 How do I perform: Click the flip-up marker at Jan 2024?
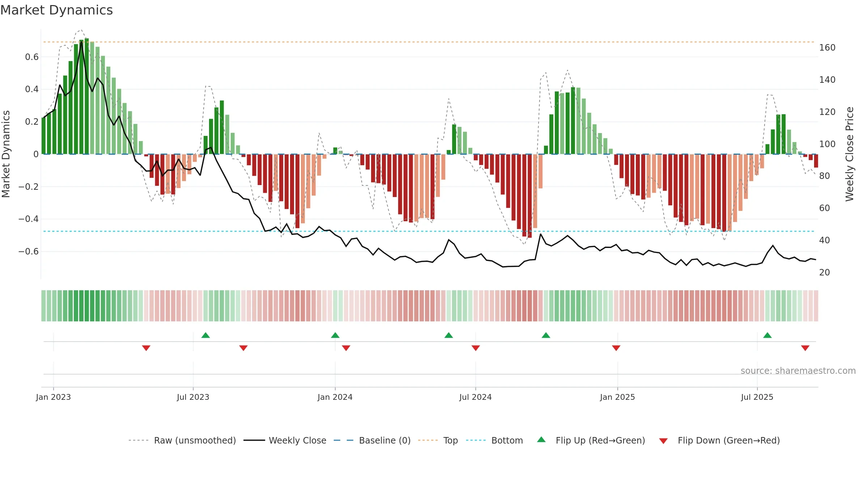[x=335, y=335]
